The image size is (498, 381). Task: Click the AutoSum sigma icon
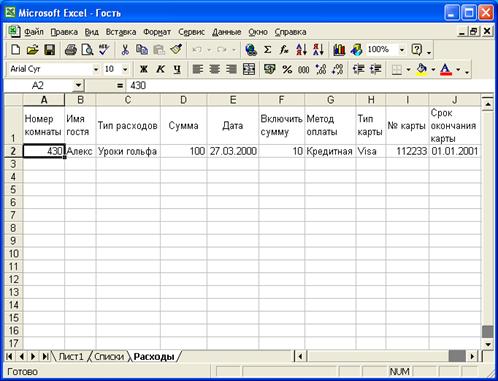click(267, 50)
